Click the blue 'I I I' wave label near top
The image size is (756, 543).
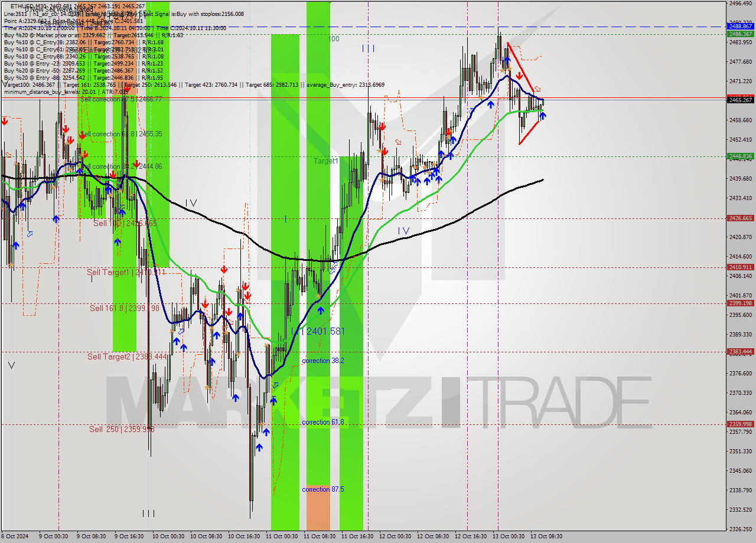(x=368, y=48)
